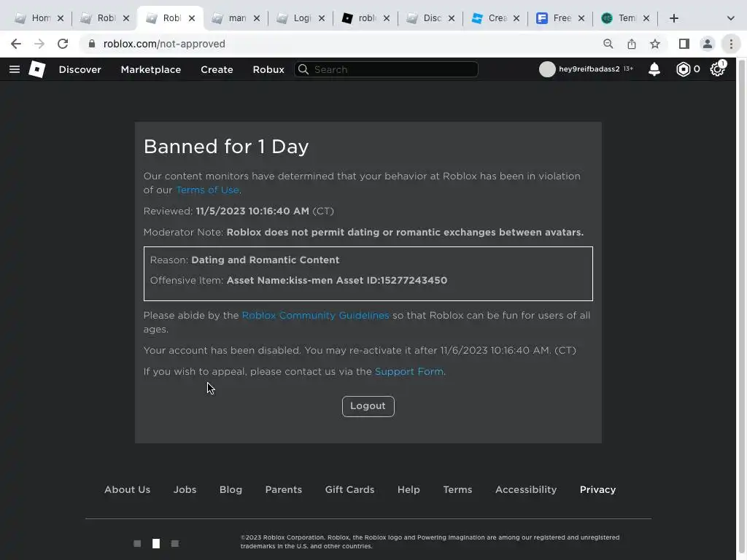Close the Home tab
The image size is (747, 560).
(x=61, y=18)
